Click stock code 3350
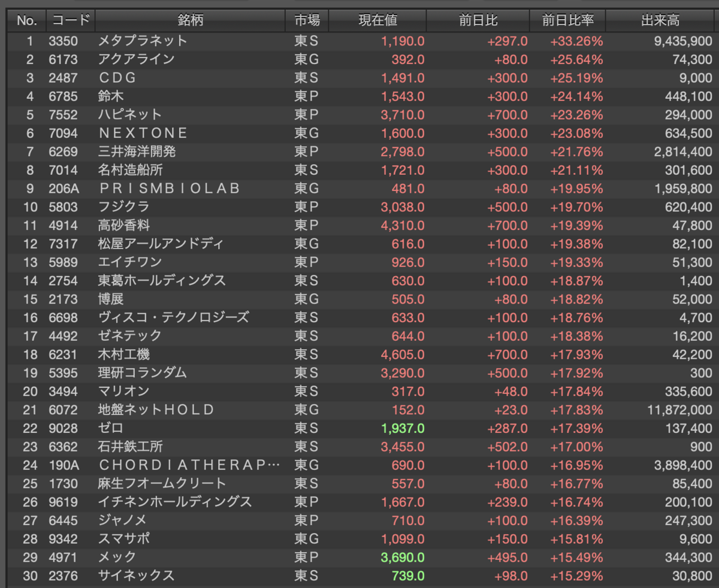 click(63, 41)
